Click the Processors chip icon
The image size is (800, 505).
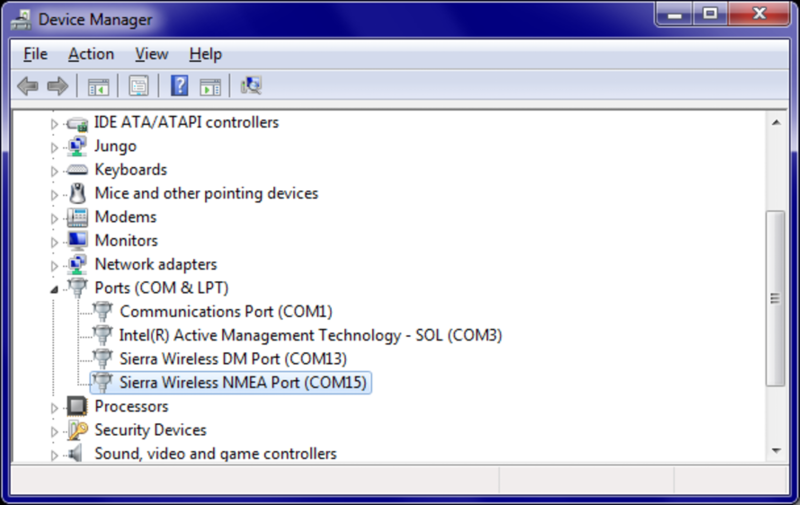point(77,406)
